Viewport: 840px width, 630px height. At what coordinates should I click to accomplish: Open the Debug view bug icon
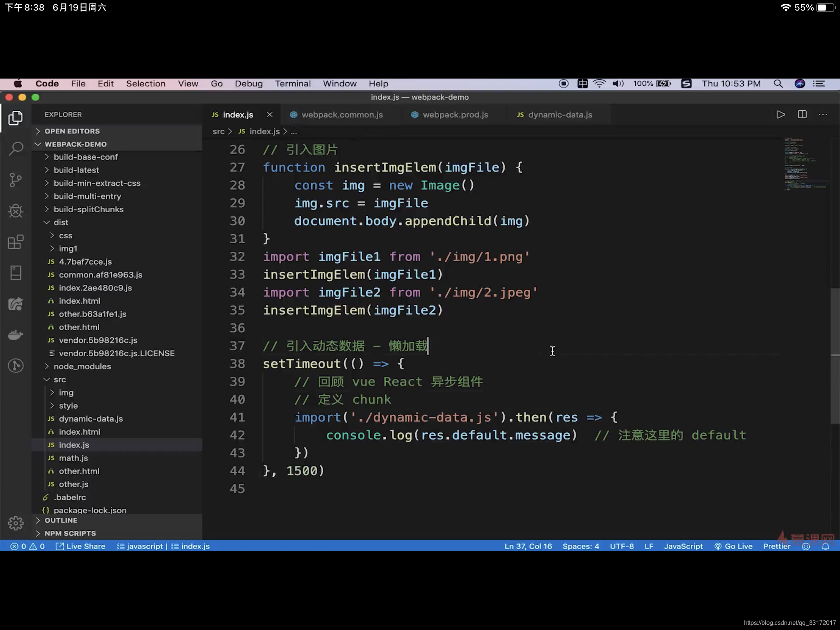[15, 211]
